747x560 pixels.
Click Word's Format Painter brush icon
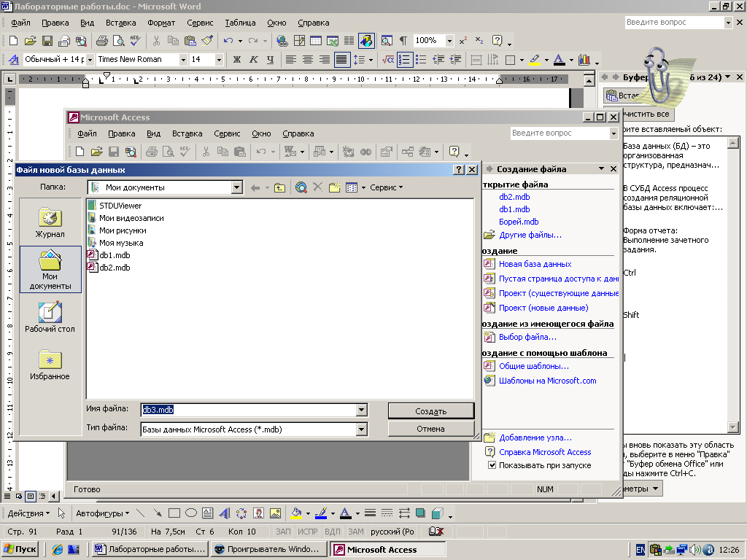(x=207, y=41)
